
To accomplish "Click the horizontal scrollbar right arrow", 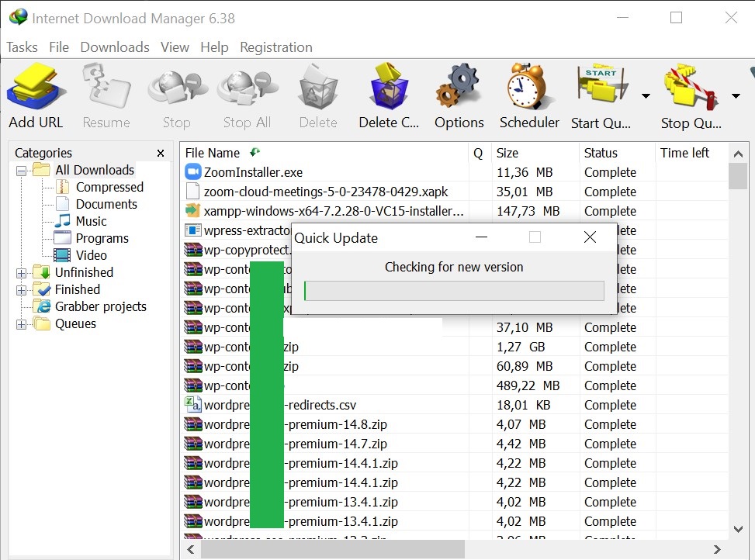I will click(x=717, y=549).
